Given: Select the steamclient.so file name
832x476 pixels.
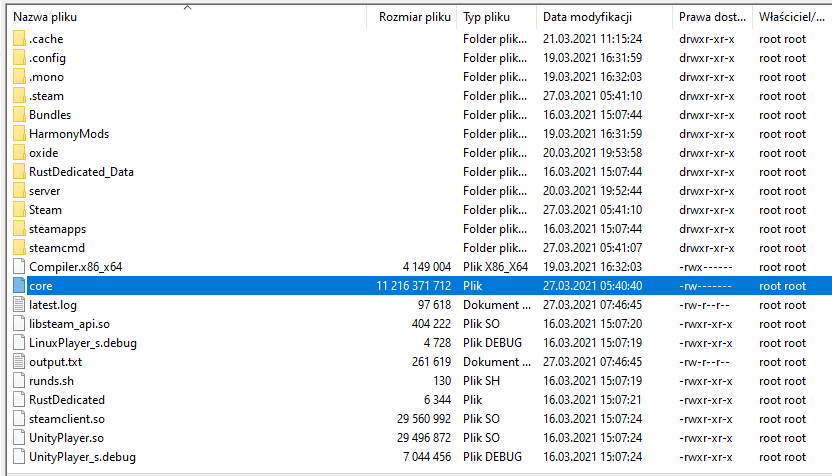Looking at the screenshot, I should coord(67,419).
